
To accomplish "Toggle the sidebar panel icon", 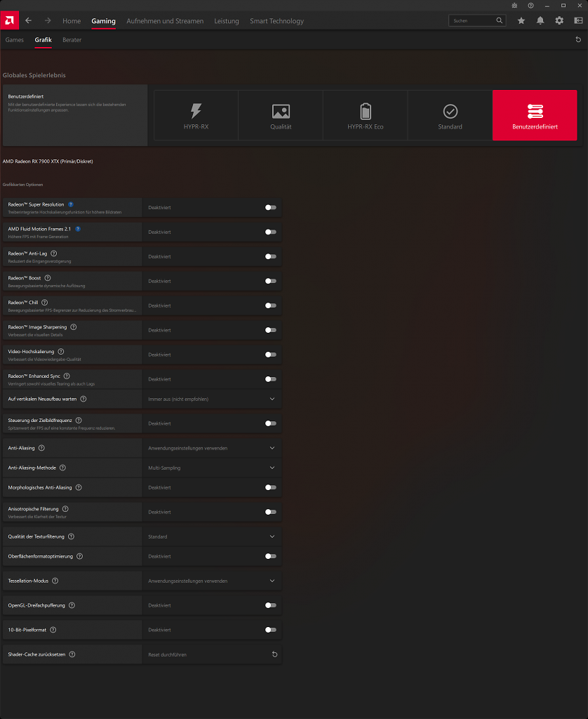I will pos(578,20).
